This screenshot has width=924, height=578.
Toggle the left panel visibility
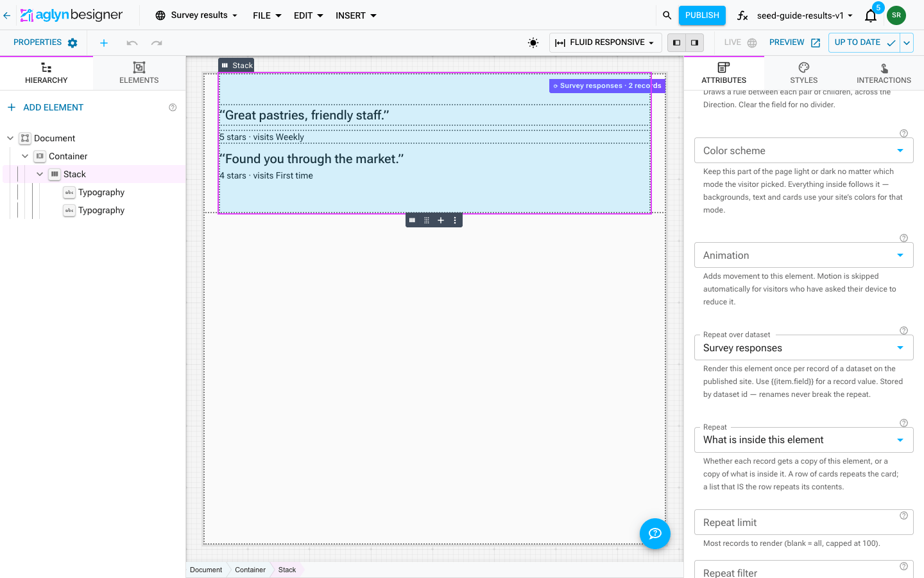[676, 43]
